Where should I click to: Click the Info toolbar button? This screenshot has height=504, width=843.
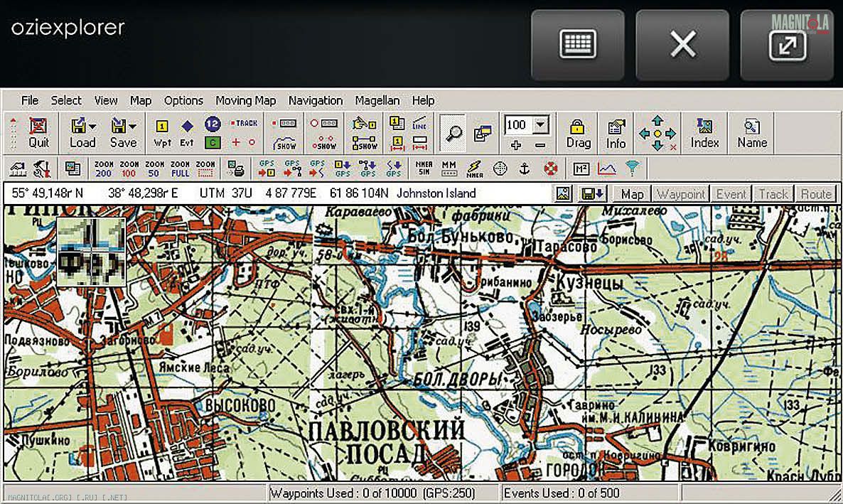(x=616, y=133)
